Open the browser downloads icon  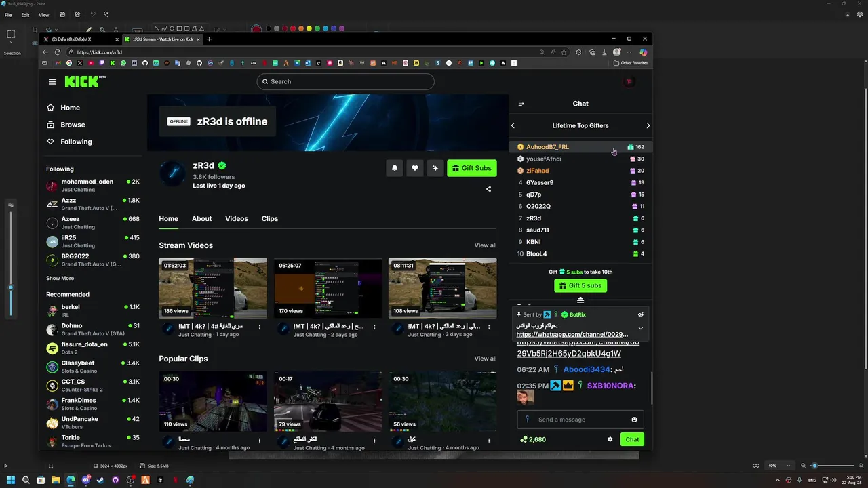[x=604, y=52]
